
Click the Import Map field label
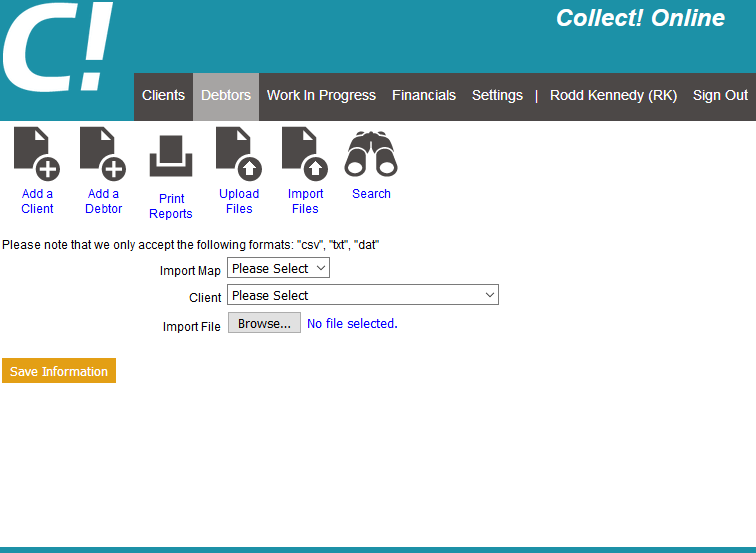click(190, 270)
